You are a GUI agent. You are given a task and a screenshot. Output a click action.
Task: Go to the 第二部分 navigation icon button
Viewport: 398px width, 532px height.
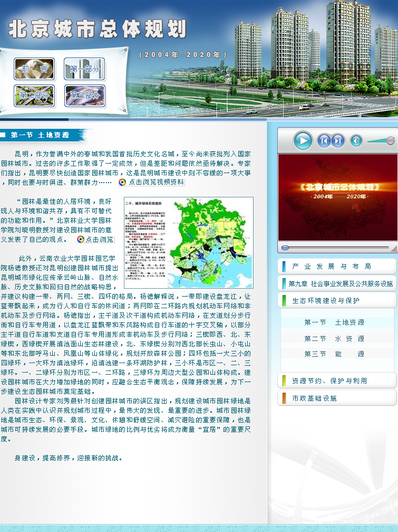pos(34,96)
